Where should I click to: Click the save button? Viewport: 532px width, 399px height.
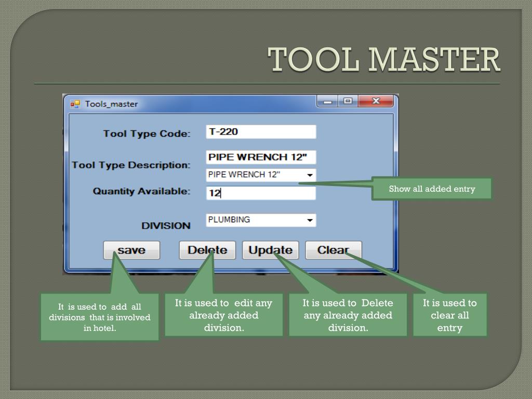(x=131, y=250)
